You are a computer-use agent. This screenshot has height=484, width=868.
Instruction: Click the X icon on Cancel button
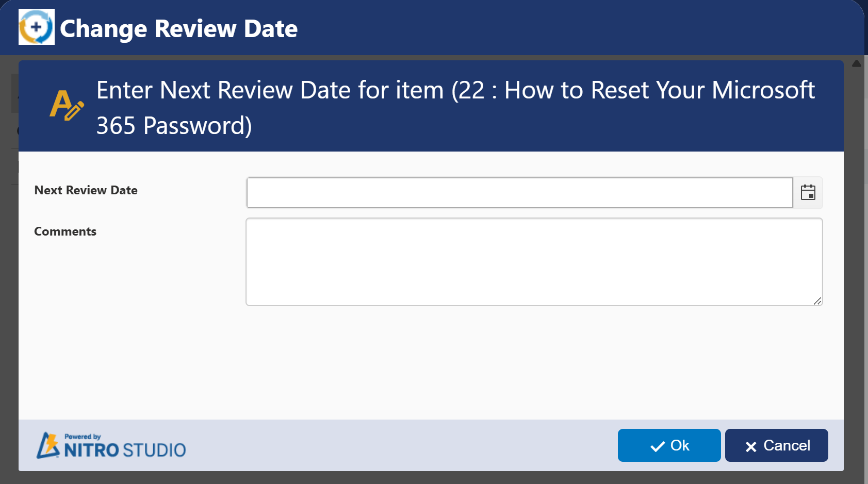coord(751,446)
